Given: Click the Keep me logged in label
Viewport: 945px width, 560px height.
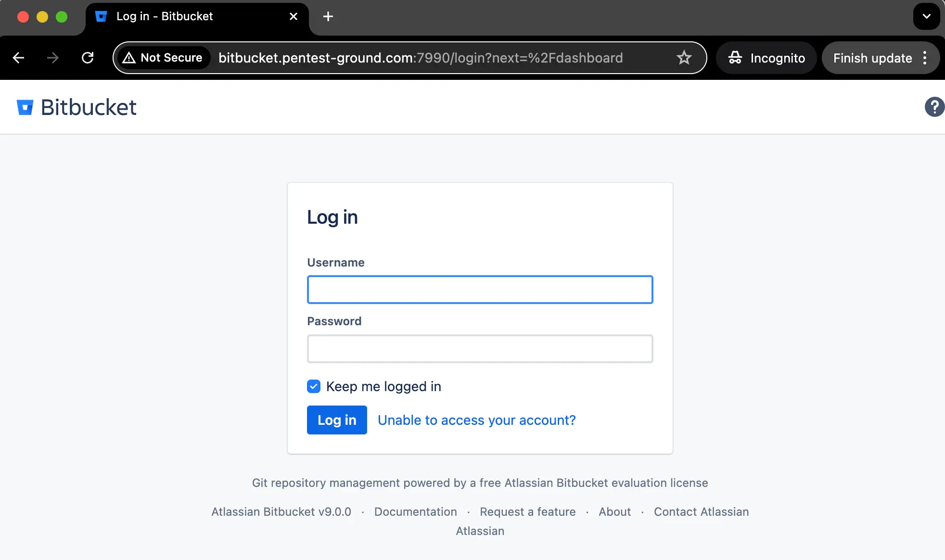Looking at the screenshot, I should click(383, 386).
